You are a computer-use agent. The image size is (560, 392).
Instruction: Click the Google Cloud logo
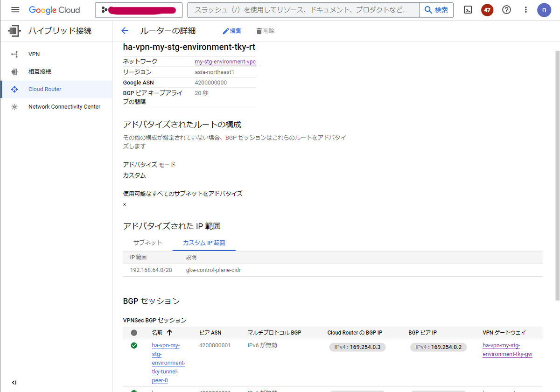tap(54, 9)
